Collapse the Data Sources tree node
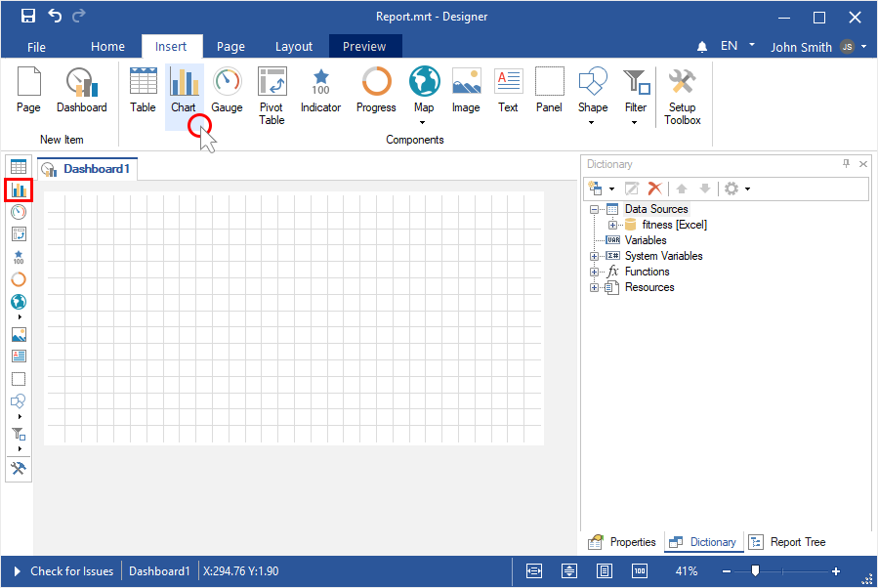 [x=595, y=209]
